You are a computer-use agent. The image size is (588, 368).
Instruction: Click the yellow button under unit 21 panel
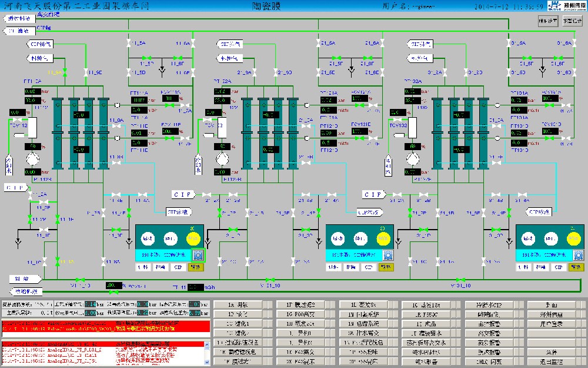pyautogui.click(x=386, y=267)
